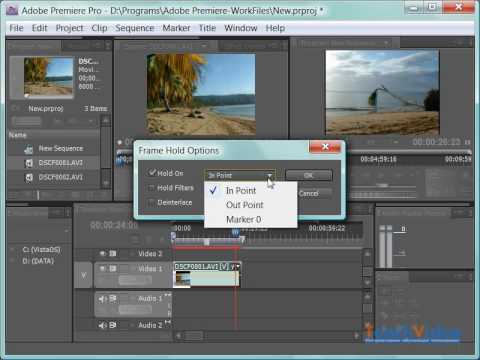Toggle sync lock on Video 2 track
Viewport: 480px width, 360px height.
(113, 254)
